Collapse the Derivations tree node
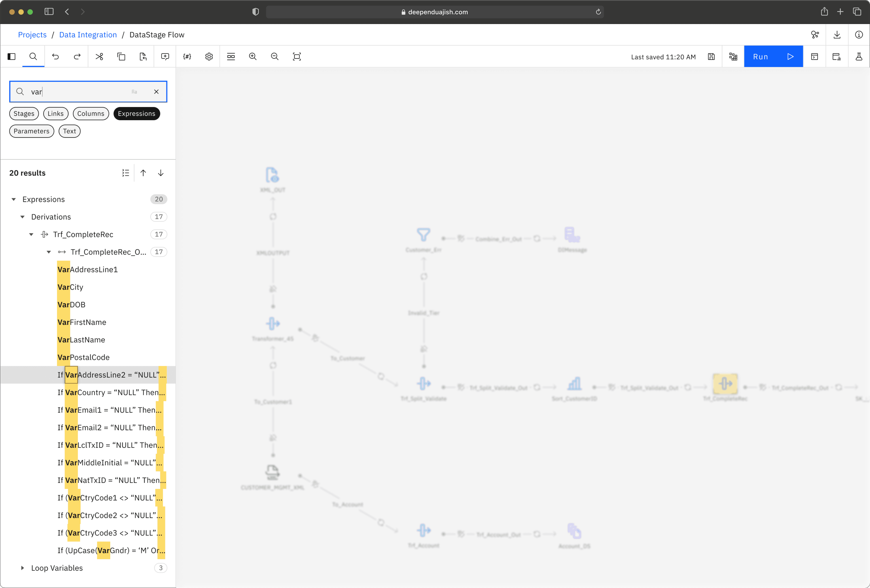The image size is (870, 588). tap(22, 217)
